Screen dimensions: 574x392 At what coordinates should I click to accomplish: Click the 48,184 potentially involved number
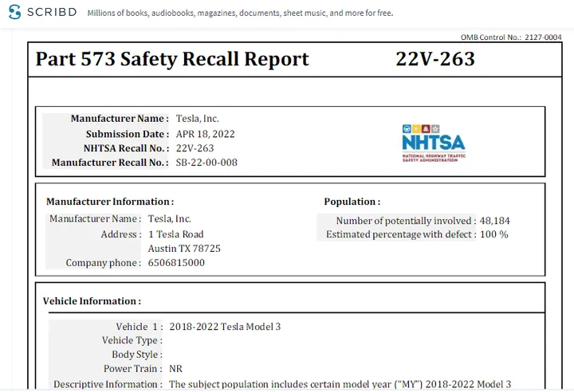tap(494, 221)
